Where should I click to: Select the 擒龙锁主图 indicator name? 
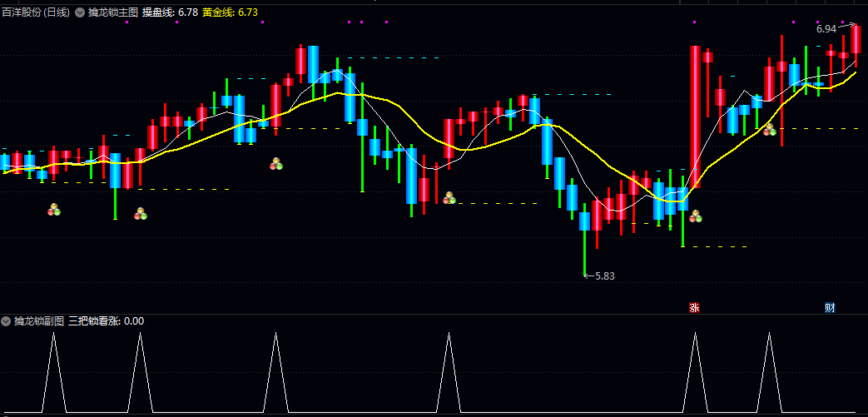113,12
